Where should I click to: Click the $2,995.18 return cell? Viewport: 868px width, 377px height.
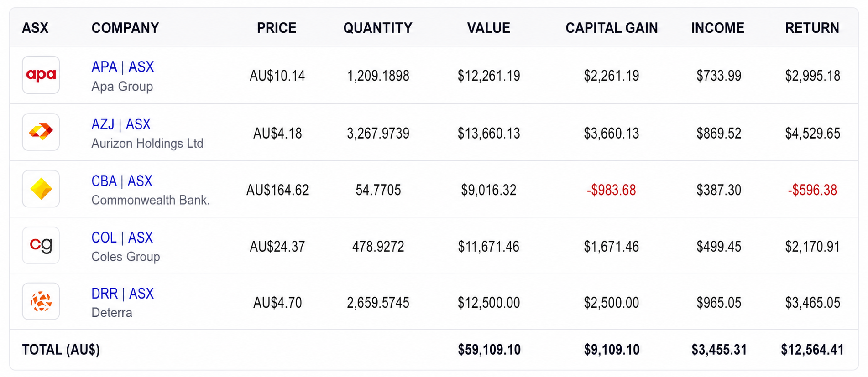click(x=813, y=76)
